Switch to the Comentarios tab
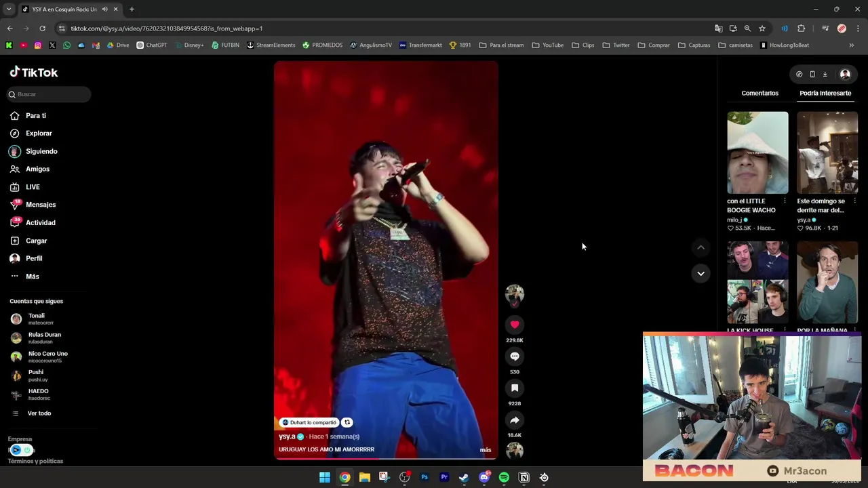 click(x=759, y=93)
